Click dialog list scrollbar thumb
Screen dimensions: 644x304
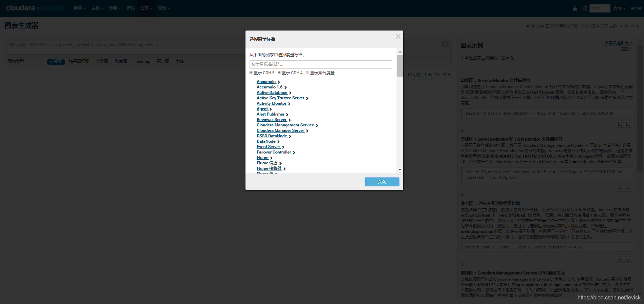[400, 66]
